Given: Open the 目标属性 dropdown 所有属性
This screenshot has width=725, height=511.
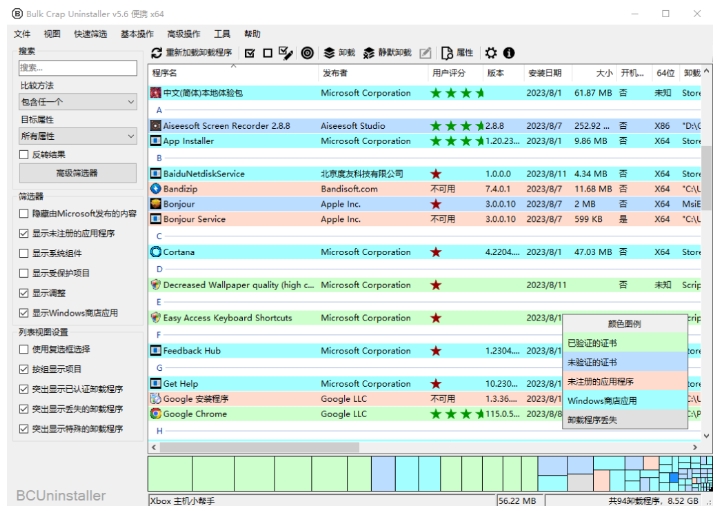Looking at the screenshot, I should click(x=78, y=136).
